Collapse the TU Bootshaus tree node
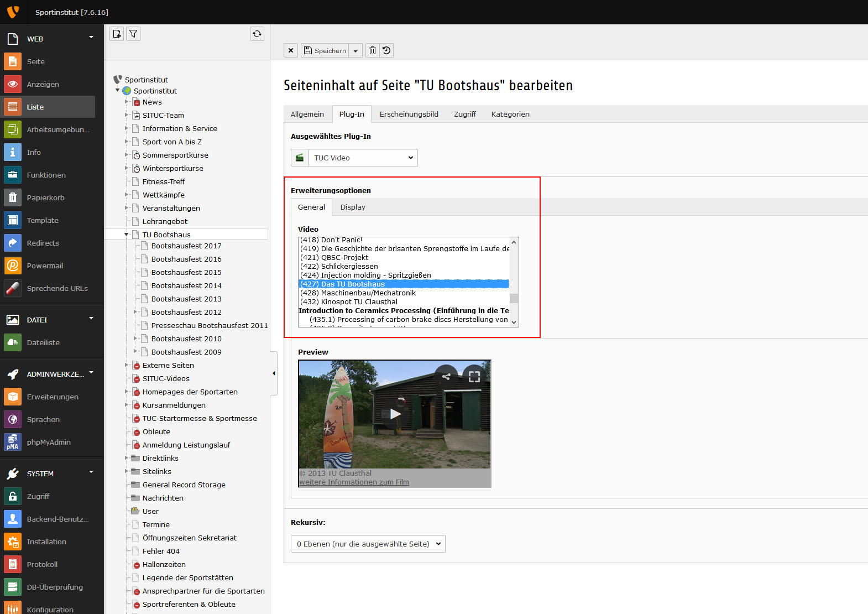 (x=127, y=235)
